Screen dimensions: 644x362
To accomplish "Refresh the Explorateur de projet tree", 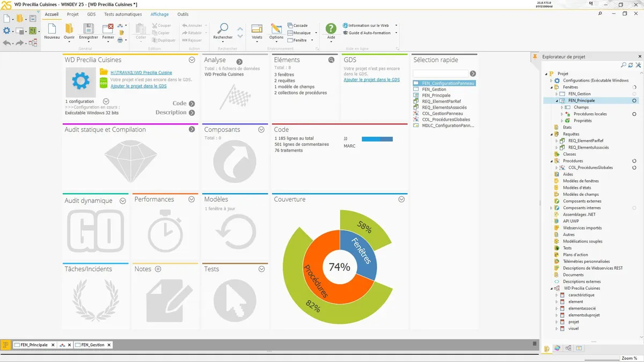I will pyautogui.click(x=631, y=65).
